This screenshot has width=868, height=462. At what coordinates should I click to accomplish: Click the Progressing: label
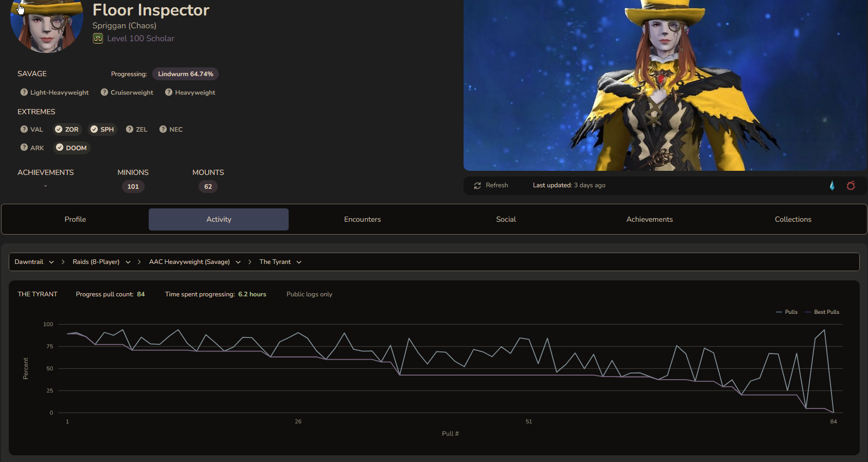click(129, 74)
